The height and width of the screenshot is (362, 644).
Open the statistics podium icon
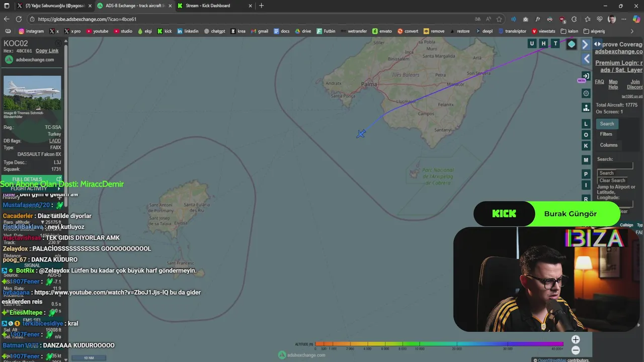point(586,108)
